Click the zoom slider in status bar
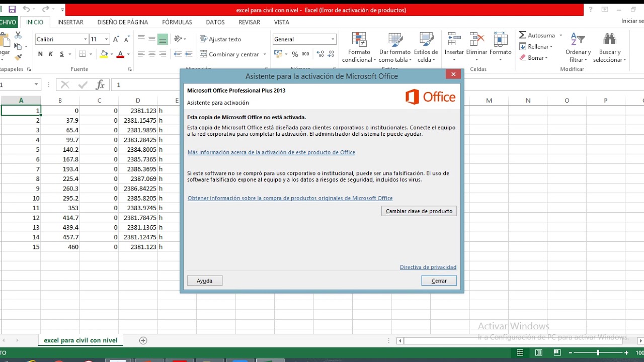Viewport: 644px width, 362px height. pyautogui.click(x=598, y=353)
